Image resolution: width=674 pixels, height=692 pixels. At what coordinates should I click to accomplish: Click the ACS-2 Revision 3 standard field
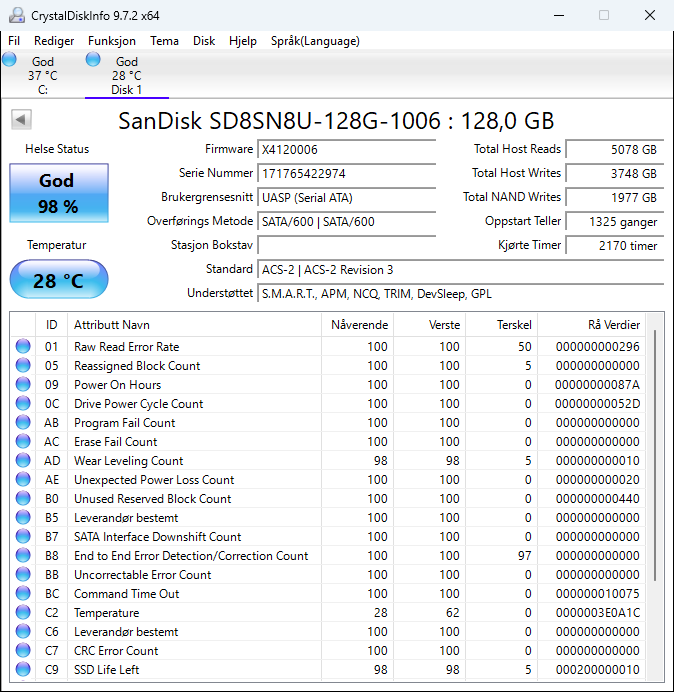(460, 270)
